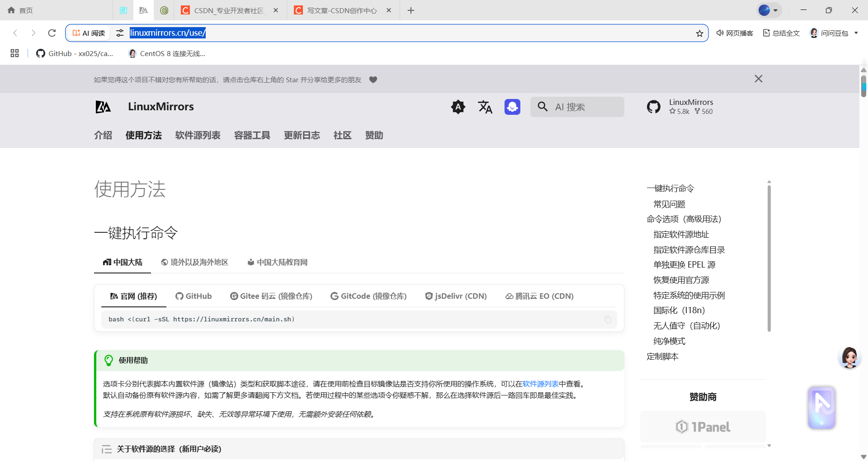Click the AI 搜索 search box
868x461 pixels.
tap(577, 107)
